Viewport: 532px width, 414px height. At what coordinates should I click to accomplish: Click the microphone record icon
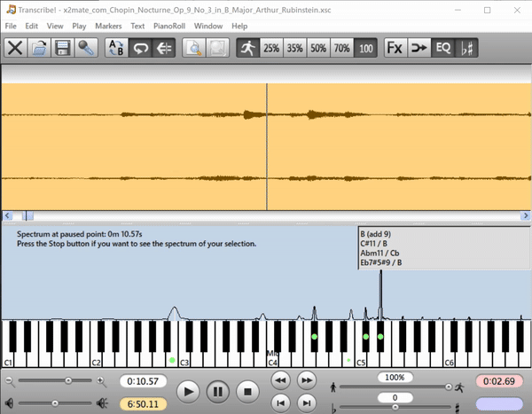[x=86, y=48]
